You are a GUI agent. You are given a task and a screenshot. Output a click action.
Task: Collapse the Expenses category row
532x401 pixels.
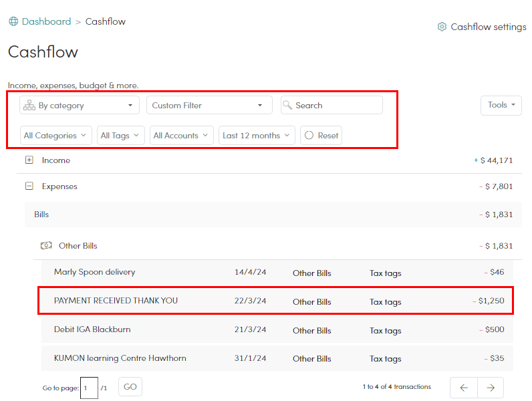click(29, 186)
